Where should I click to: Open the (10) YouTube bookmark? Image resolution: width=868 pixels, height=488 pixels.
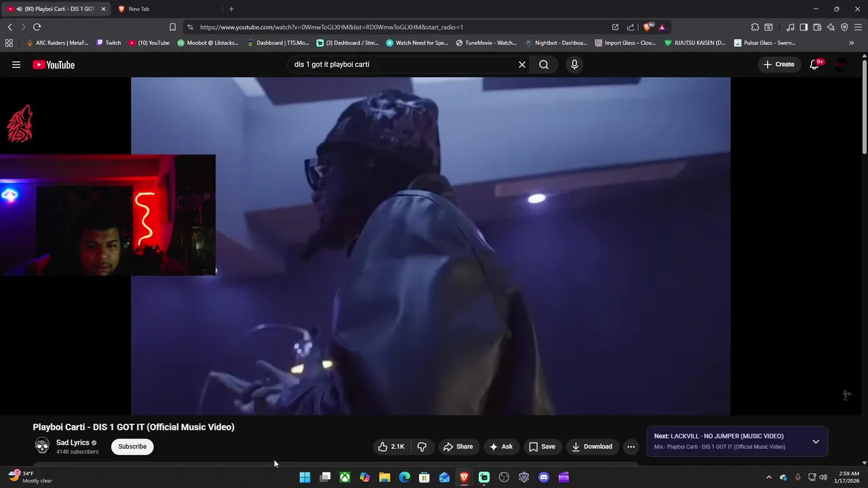click(149, 43)
